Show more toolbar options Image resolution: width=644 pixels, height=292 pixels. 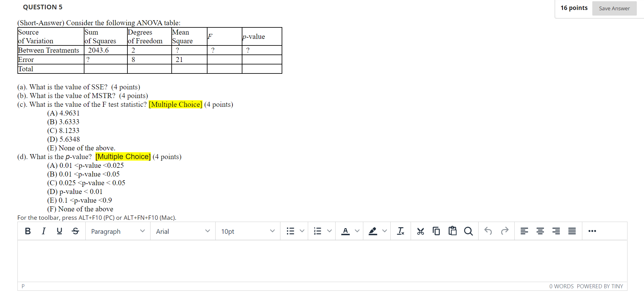[592, 231]
